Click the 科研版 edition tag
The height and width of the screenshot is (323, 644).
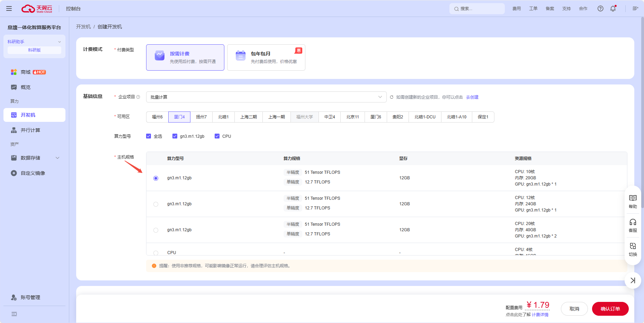pyautogui.click(x=34, y=50)
